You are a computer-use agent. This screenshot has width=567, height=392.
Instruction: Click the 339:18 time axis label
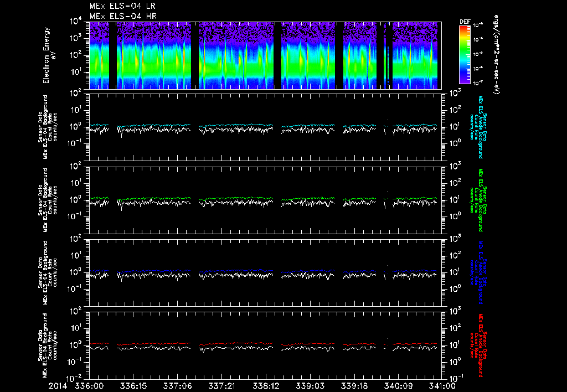pyautogui.click(x=354, y=386)
